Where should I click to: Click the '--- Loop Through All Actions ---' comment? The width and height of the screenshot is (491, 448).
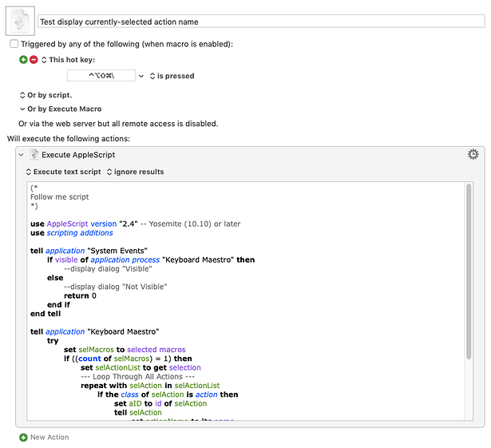pyautogui.click(x=138, y=377)
